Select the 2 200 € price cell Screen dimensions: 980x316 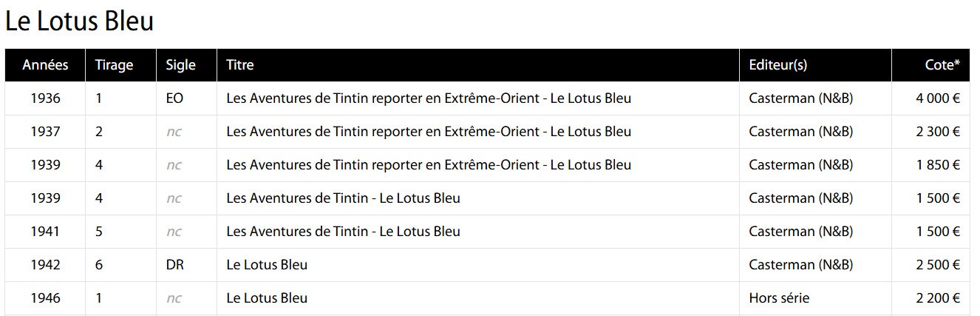coord(938,298)
